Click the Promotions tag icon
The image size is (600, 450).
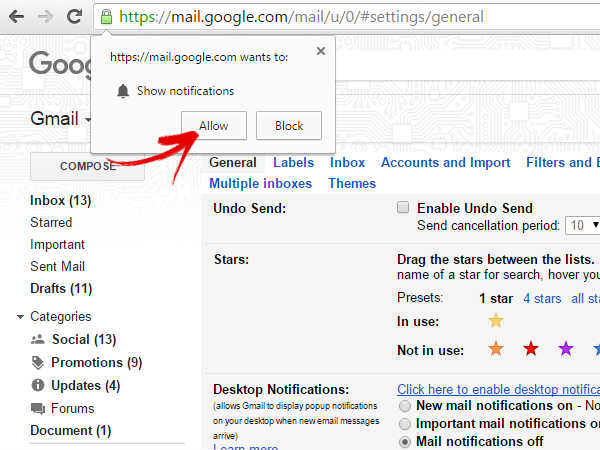[x=38, y=362]
